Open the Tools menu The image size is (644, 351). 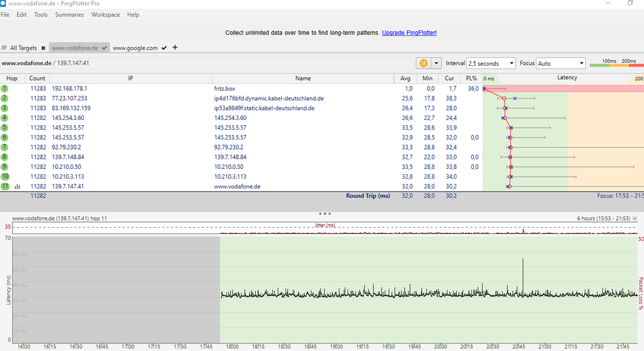click(41, 14)
